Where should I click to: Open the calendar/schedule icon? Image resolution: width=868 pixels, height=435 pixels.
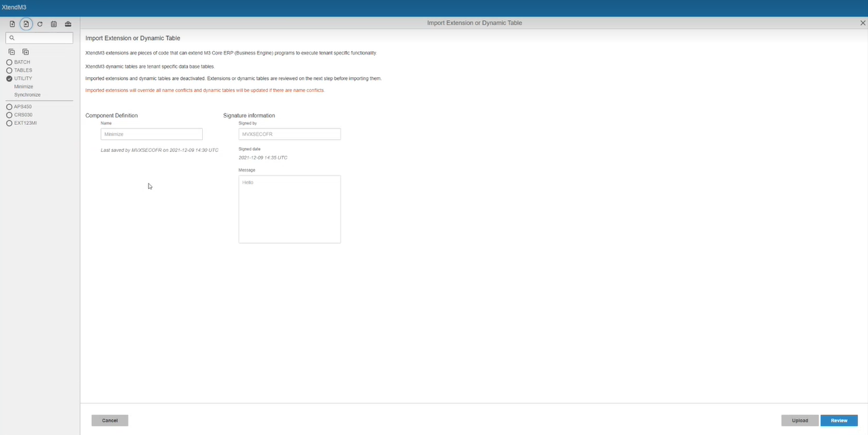(54, 24)
